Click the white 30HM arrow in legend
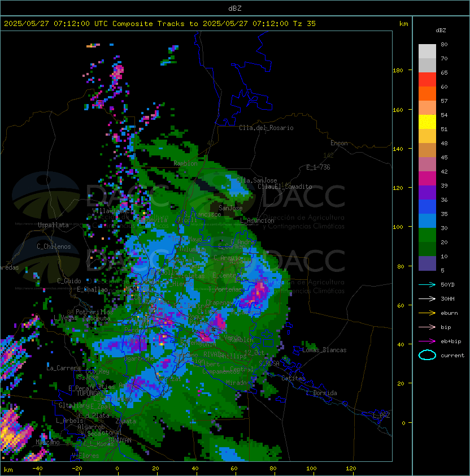This screenshot has height=476, width=470. click(x=427, y=299)
